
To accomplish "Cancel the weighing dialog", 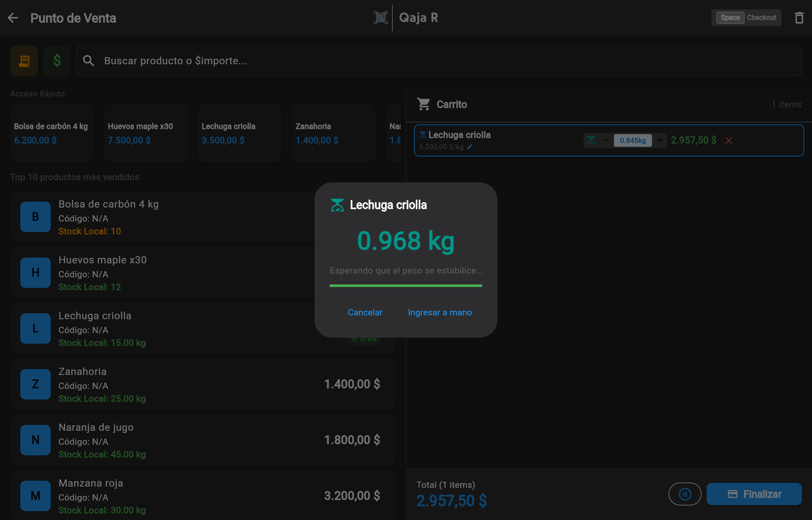I will click(x=365, y=312).
